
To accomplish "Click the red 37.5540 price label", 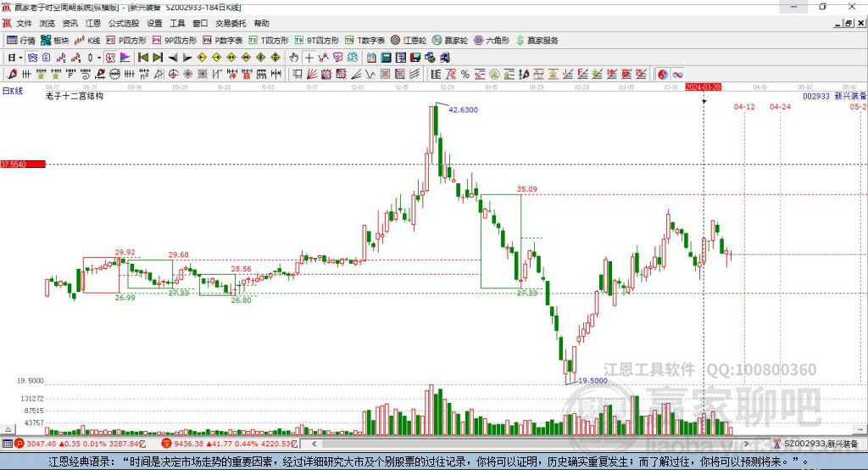I will [23, 164].
